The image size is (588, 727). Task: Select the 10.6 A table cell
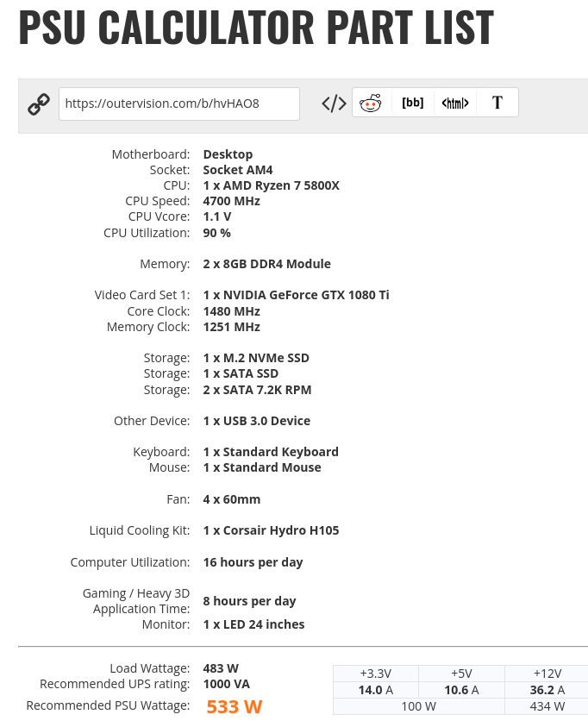tap(461, 690)
